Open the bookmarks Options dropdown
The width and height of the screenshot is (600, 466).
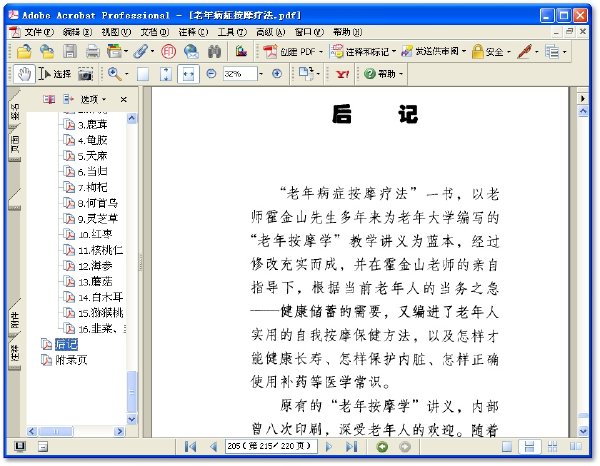93,99
